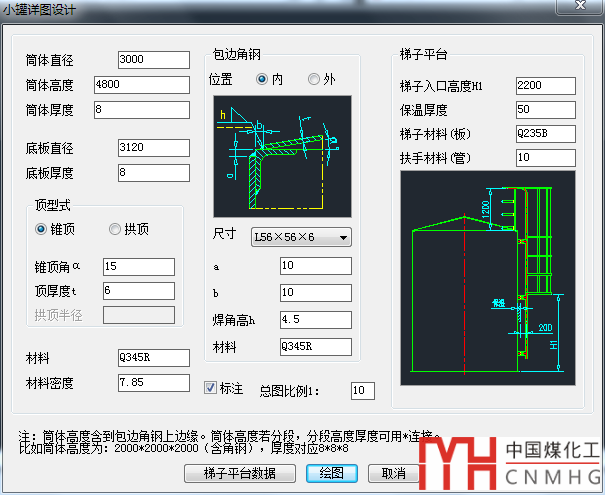Focus the 筒体高度 input field
This screenshot has width=605, height=495.
(140, 85)
